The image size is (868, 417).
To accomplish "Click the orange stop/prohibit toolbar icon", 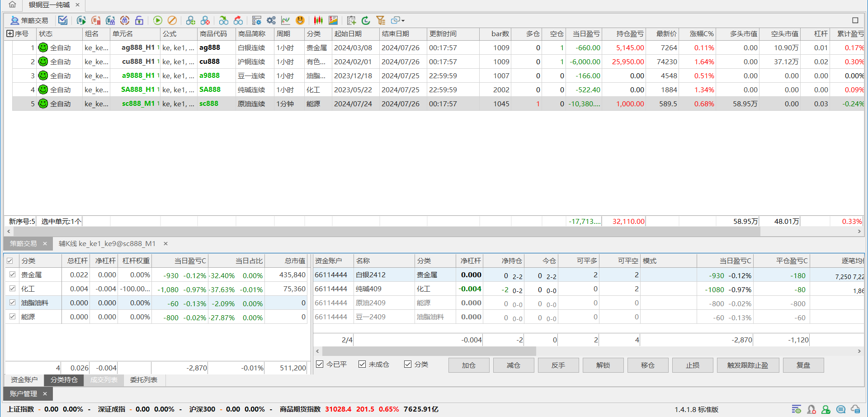I will pos(172,20).
